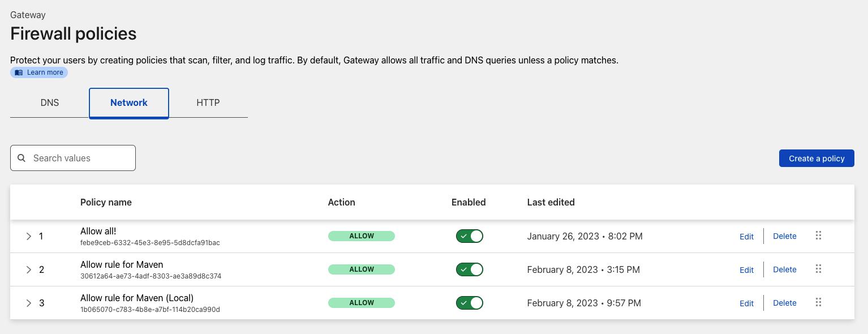Edit the Allow all! policy
The width and height of the screenshot is (868, 334).
pyautogui.click(x=746, y=237)
